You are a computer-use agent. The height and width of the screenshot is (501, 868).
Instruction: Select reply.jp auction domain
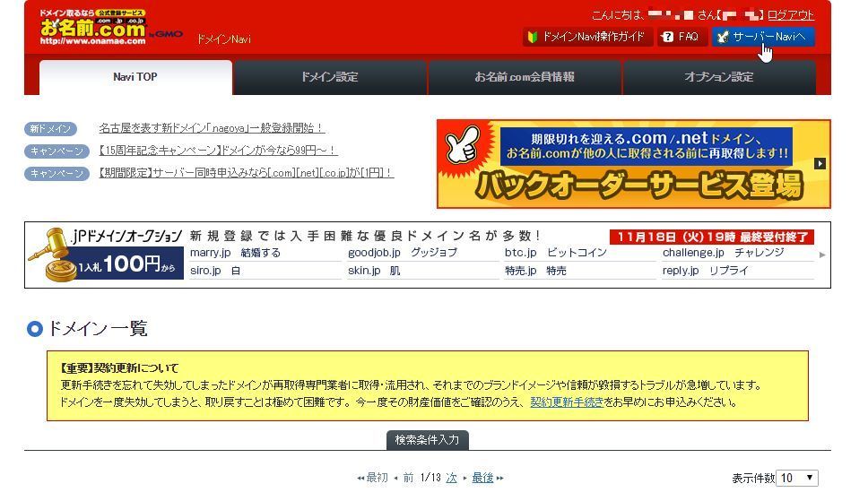coord(705,272)
